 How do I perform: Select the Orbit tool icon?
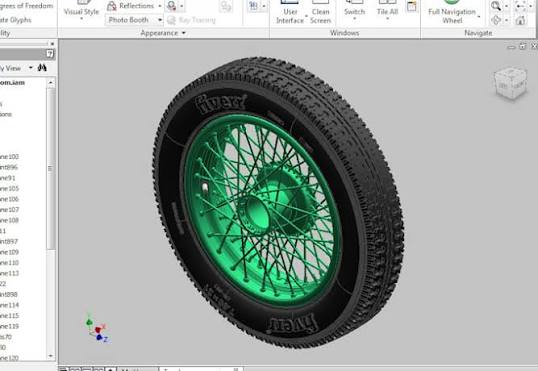pyautogui.click(x=496, y=20)
